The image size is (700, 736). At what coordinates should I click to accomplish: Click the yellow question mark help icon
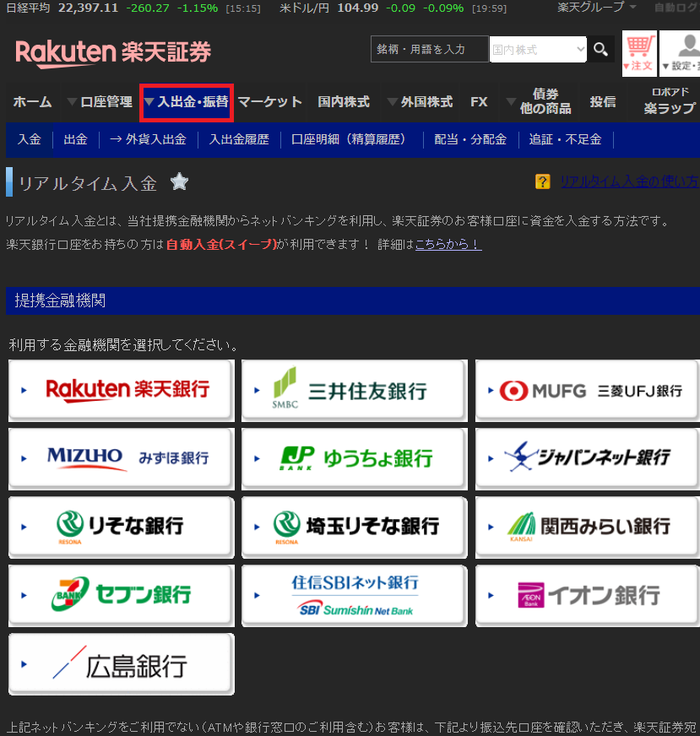point(543,181)
